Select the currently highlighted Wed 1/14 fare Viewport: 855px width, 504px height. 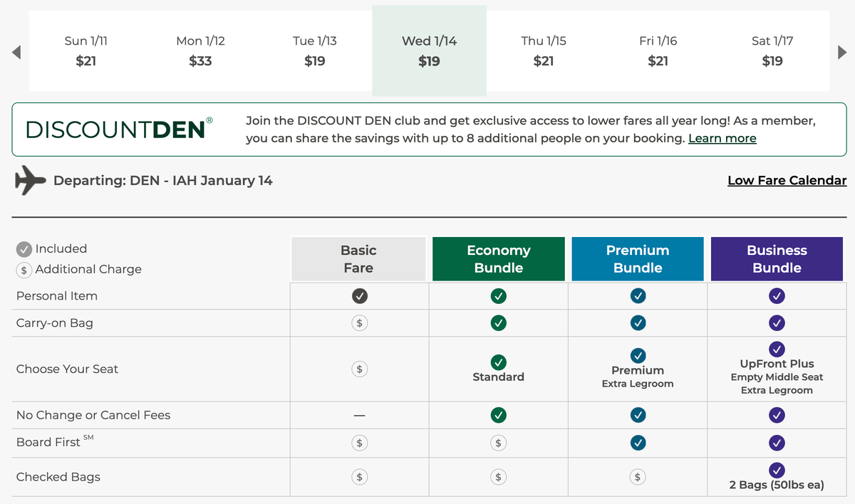pos(429,51)
